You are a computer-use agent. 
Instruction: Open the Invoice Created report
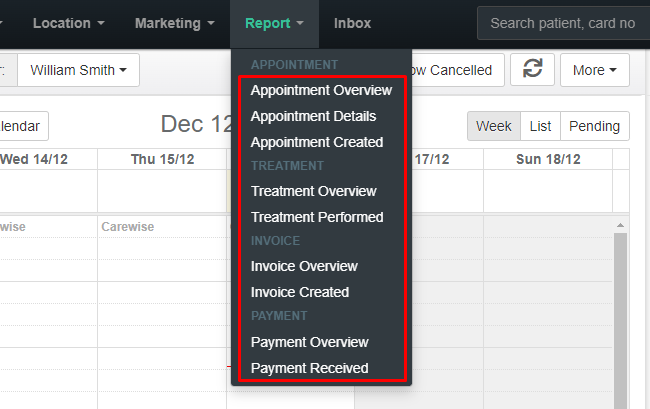click(300, 292)
